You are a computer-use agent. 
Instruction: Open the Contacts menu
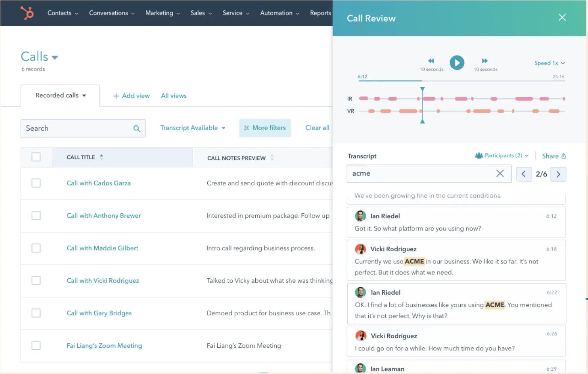tap(63, 13)
